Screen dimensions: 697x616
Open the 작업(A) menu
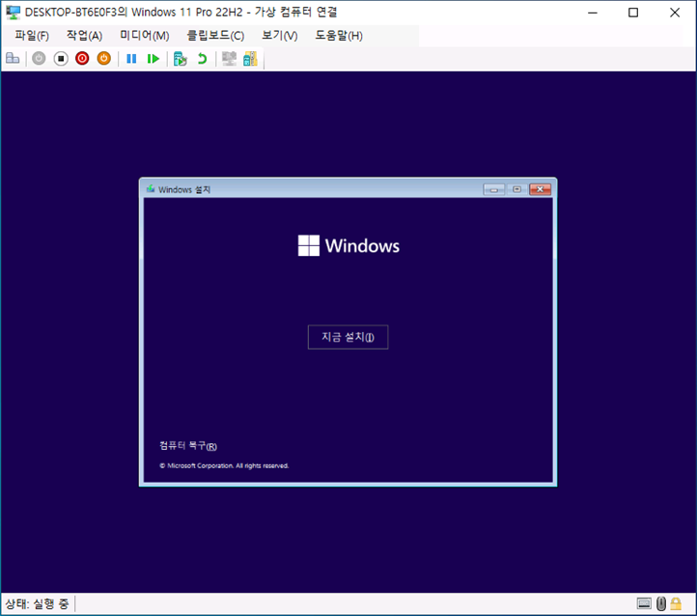(84, 36)
